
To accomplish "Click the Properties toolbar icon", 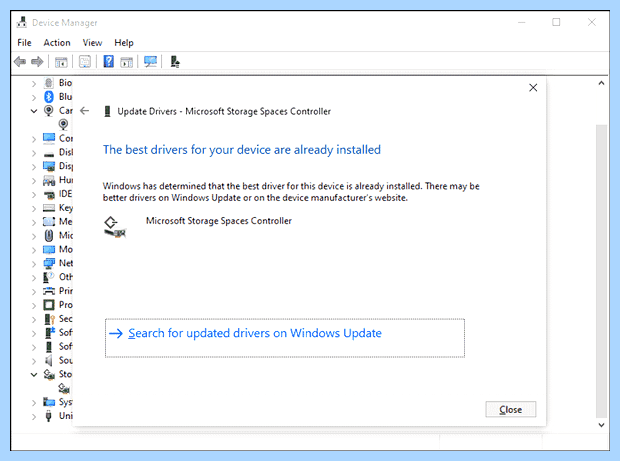I will [85, 62].
